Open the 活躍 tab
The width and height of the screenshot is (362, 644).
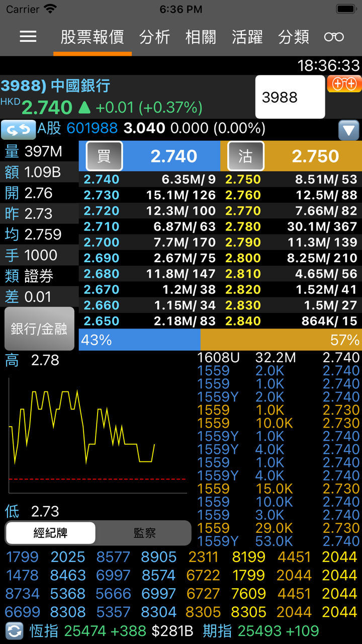(x=247, y=37)
